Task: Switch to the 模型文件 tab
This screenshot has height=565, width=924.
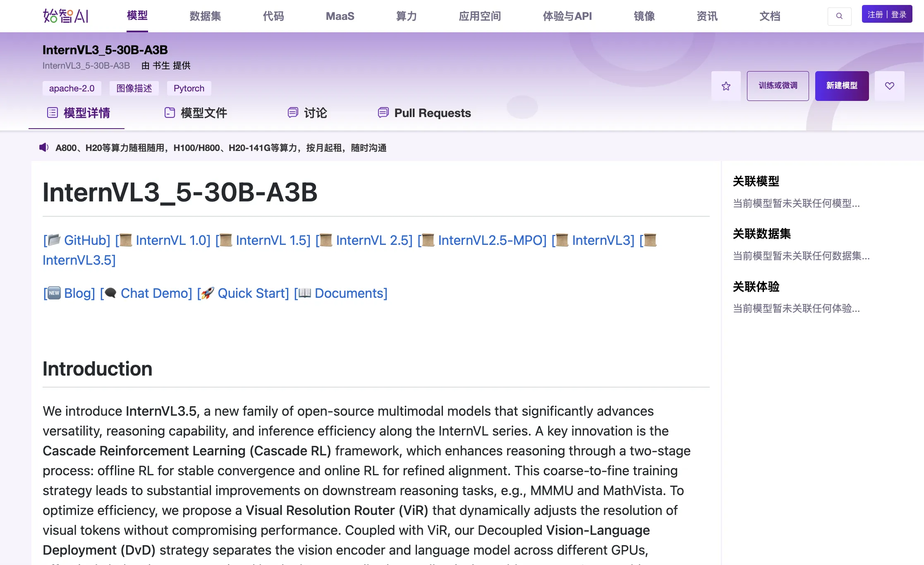Action: pyautogui.click(x=203, y=113)
